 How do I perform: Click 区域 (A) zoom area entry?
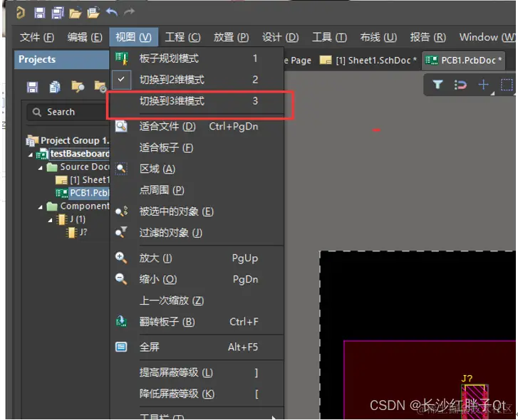coord(197,169)
